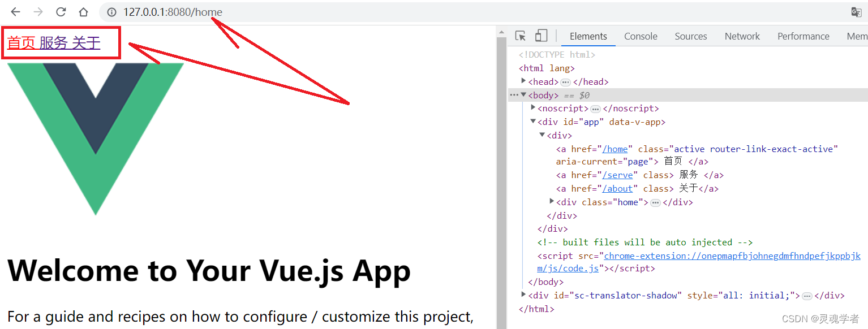Open the three-dot actions beside body node
Screen dimensions: 868x329
pyautogui.click(x=514, y=95)
